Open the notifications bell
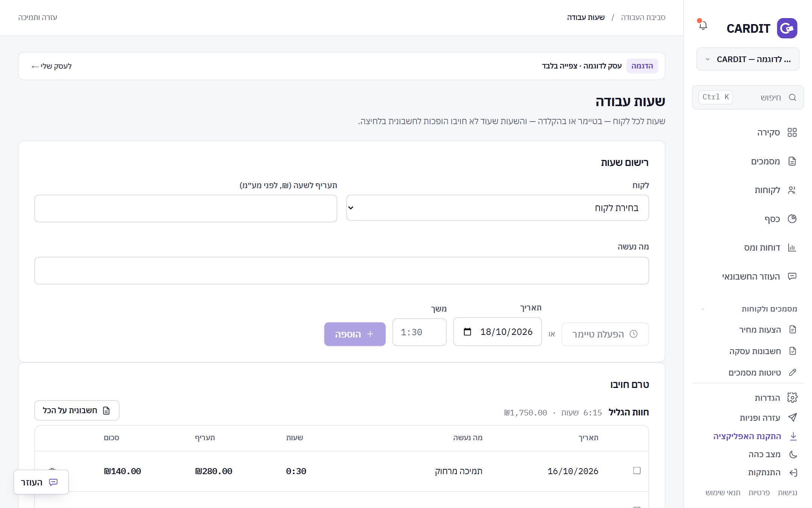 703,26
